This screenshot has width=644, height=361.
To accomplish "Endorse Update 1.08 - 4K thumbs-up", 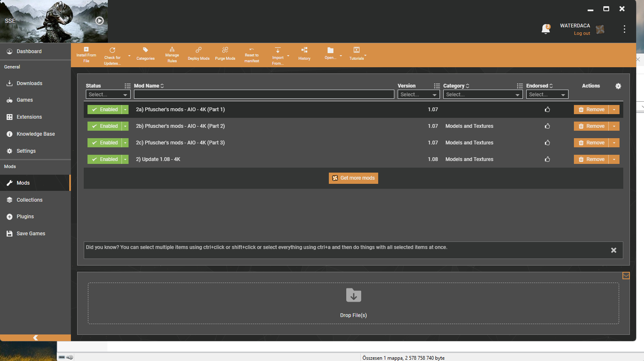I will tap(547, 159).
